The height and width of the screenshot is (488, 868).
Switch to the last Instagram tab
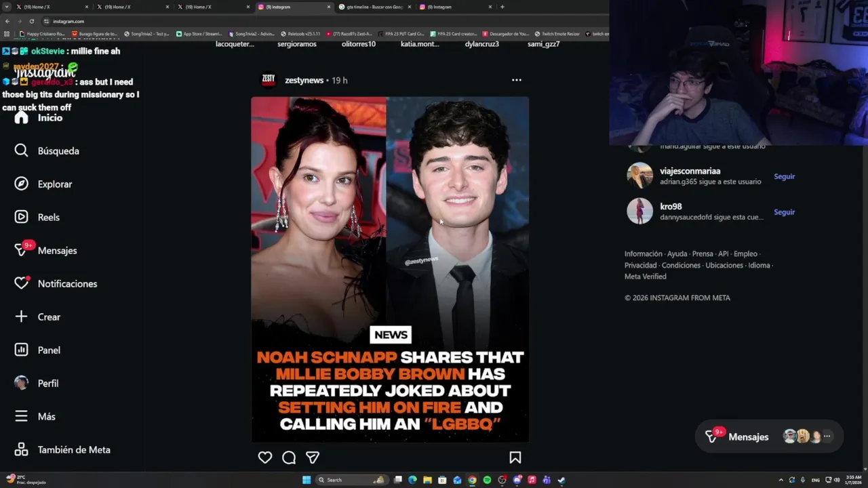pyautogui.click(x=455, y=7)
